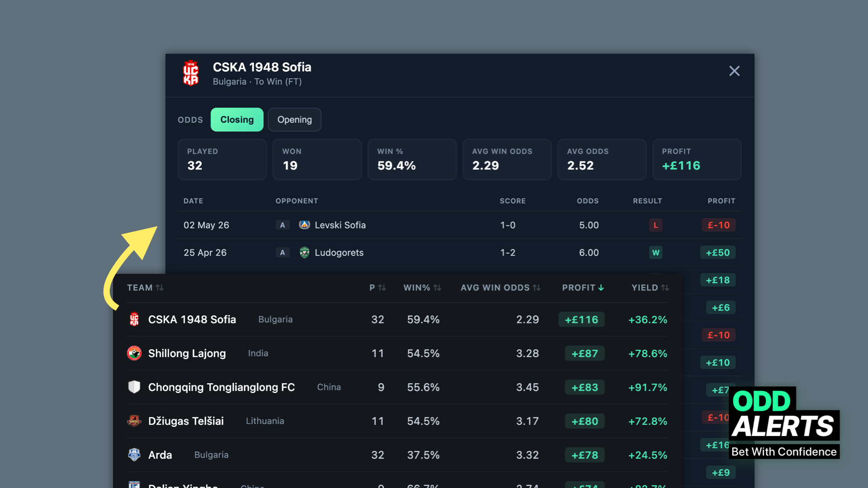Open the Arda team row
The image size is (868, 488).
(397, 455)
